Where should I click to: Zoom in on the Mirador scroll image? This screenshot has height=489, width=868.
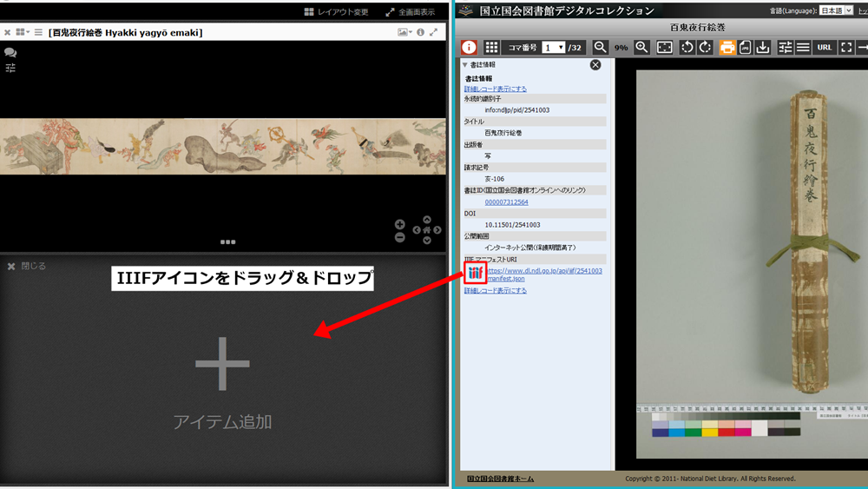[399, 224]
